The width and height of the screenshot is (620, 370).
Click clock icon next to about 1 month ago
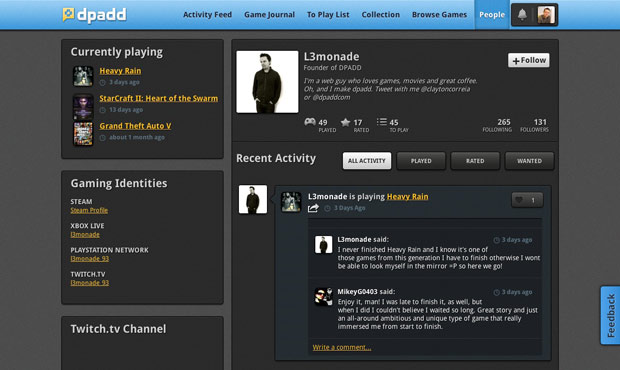click(102, 138)
